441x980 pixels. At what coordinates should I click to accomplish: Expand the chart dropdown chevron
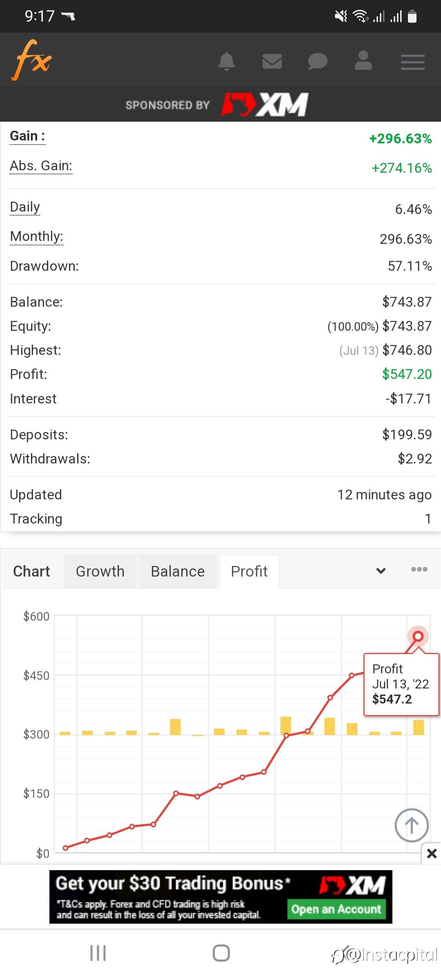coord(381,570)
